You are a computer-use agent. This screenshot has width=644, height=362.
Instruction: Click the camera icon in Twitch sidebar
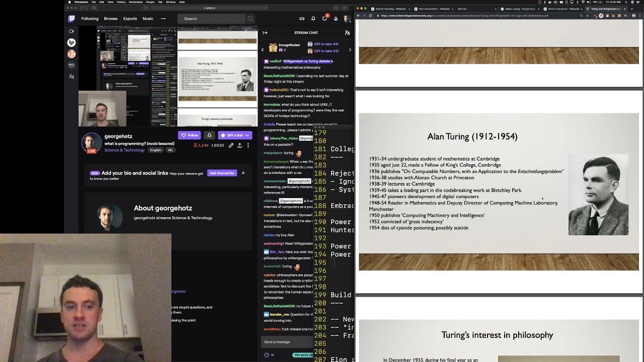pyautogui.click(x=71, y=31)
